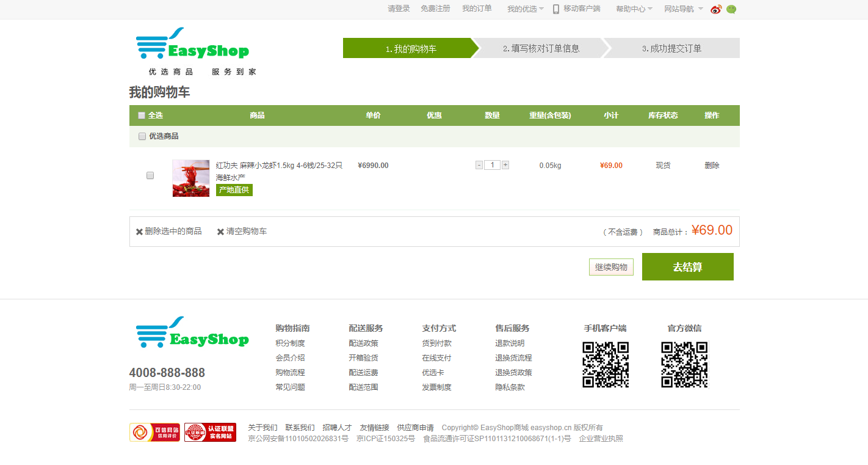The height and width of the screenshot is (465, 868).
Task: Decrease quantity with the minus button
Action: coord(479,165)
